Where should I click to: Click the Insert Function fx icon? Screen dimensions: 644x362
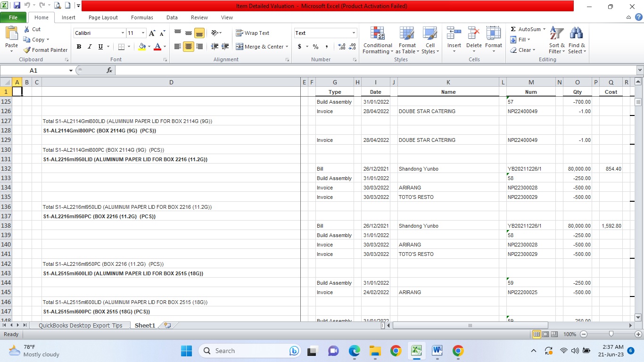[109, 70]
